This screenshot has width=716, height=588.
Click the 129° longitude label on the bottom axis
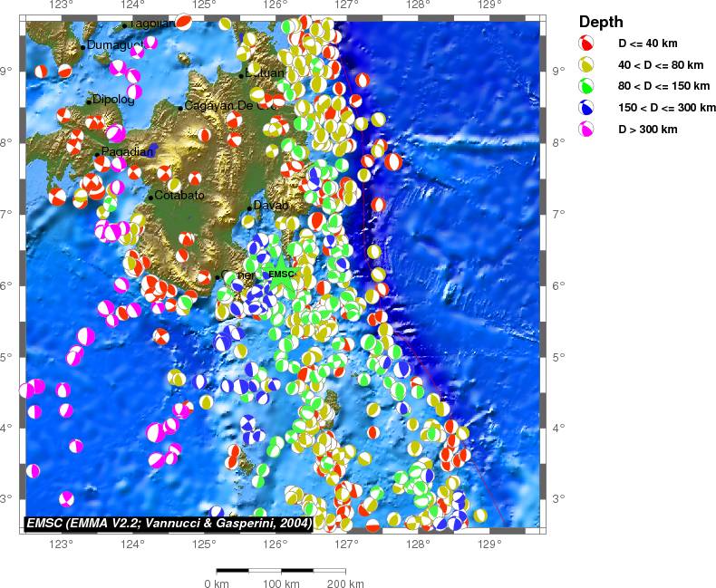tap(489, 544)
